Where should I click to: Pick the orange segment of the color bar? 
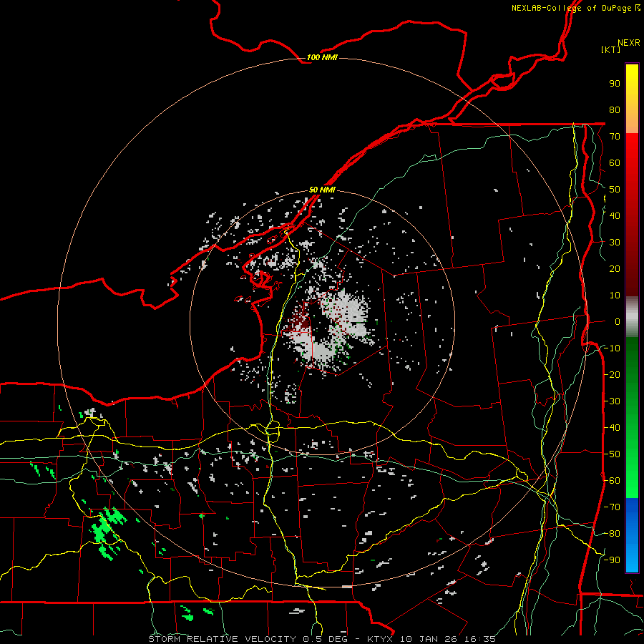(632, 122)
